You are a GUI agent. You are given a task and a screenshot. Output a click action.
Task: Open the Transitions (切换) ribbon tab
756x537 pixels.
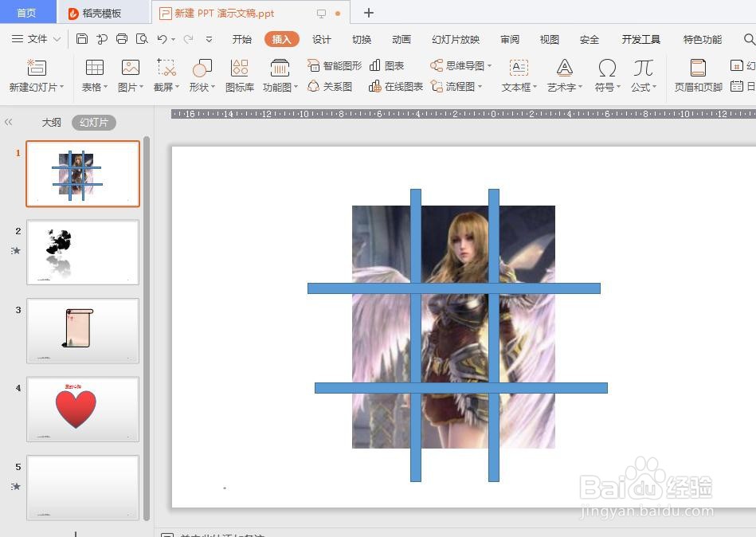(x=361, y=40)
